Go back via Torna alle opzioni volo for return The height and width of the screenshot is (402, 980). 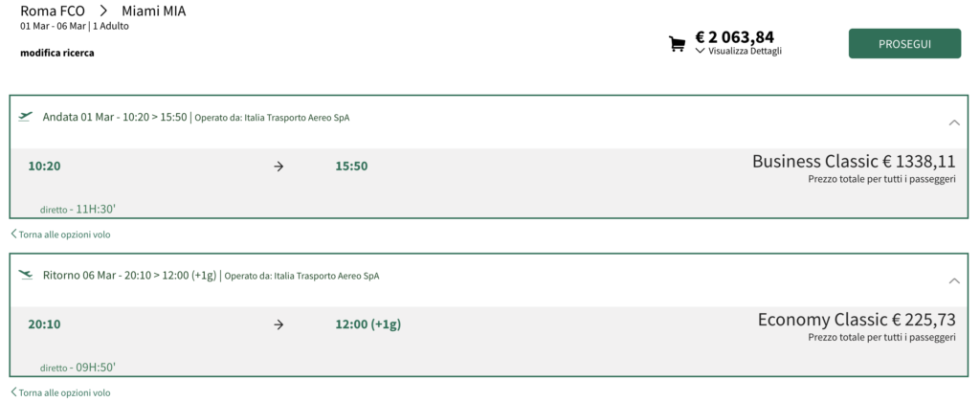[x=64, y=392]
